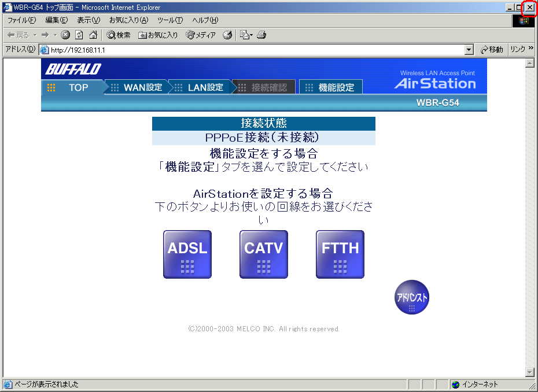Select the 接続確認 tab

[264, 87]
